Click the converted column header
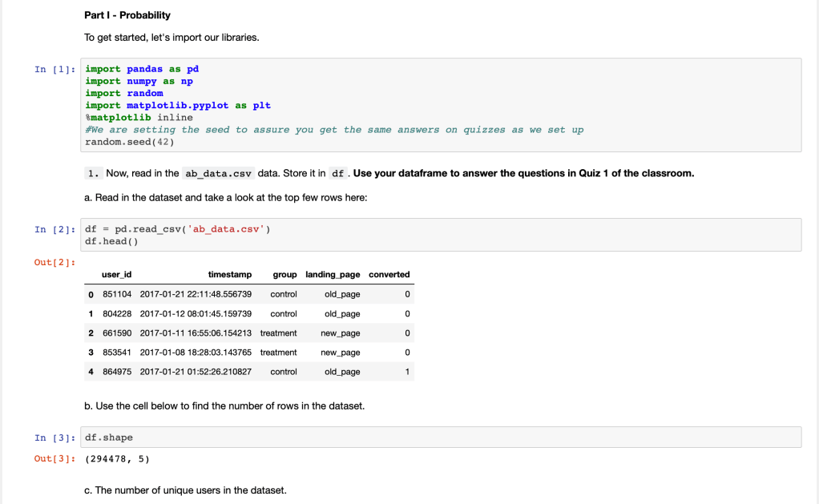Image resolution: width=819 pixels, height=504 pixels. pyautogui.click(x=389, y=275)
